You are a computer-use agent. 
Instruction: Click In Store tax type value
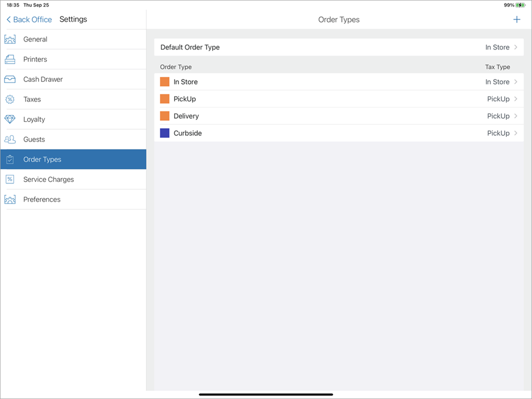[497, 82]
